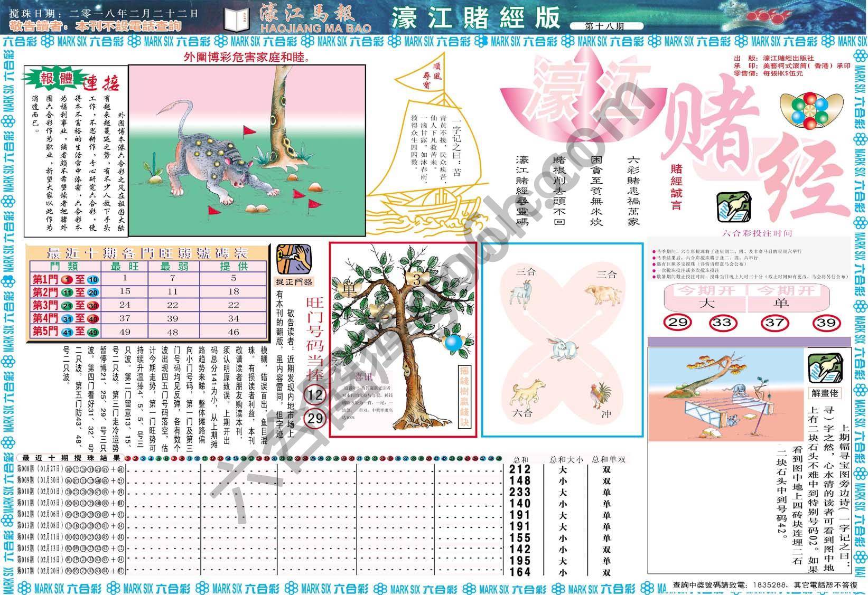The image size is (868, 595).
Task: Click total sum 233
Action: [x=520, y=492]
